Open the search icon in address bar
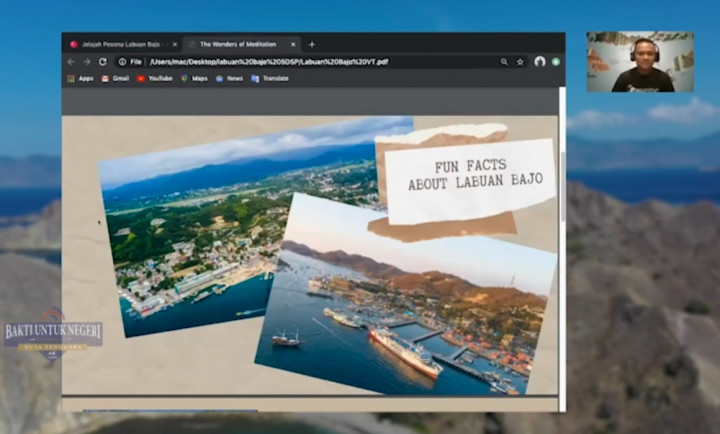The width and height of the screenshot is (720, 434). point(504,61)
